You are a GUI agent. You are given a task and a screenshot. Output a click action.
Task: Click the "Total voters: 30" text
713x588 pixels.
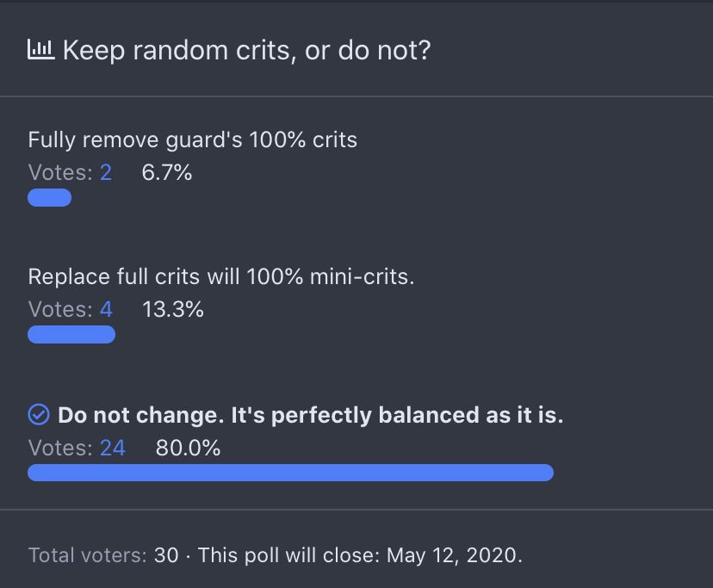(x=103, y=555)
